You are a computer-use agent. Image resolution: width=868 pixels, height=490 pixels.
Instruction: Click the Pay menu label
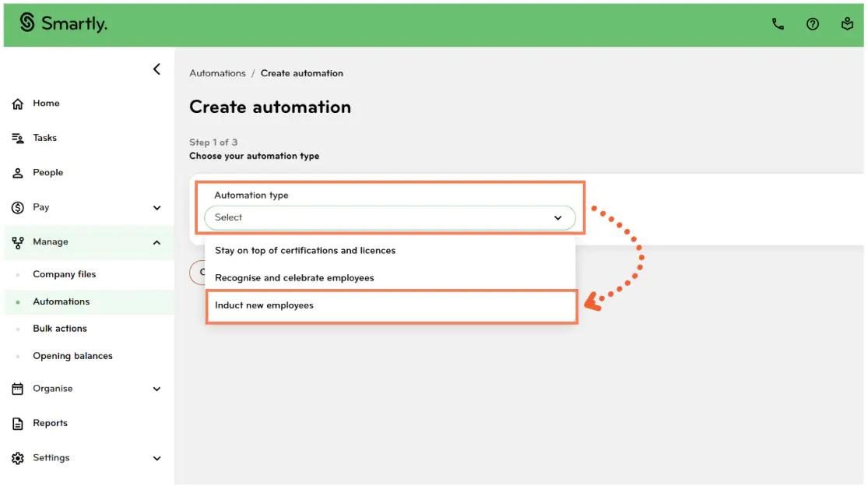(x=41, y=207)
